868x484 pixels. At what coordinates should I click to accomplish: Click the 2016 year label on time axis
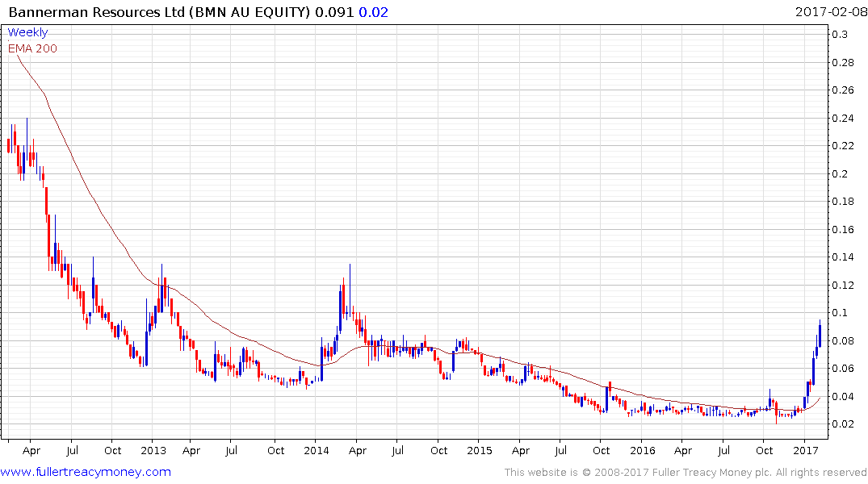coord(643,450)
